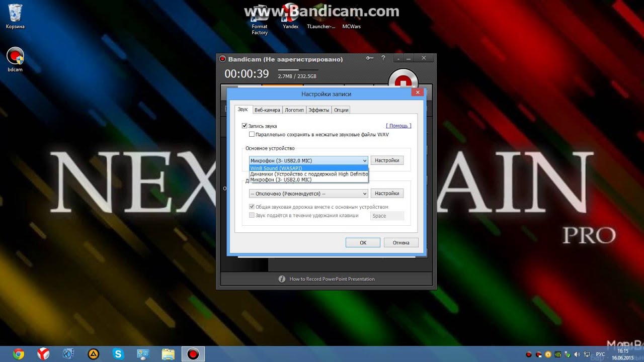Switch input language via РУС indicator
Screen dimensions: 644x362
tap(600, 354)
